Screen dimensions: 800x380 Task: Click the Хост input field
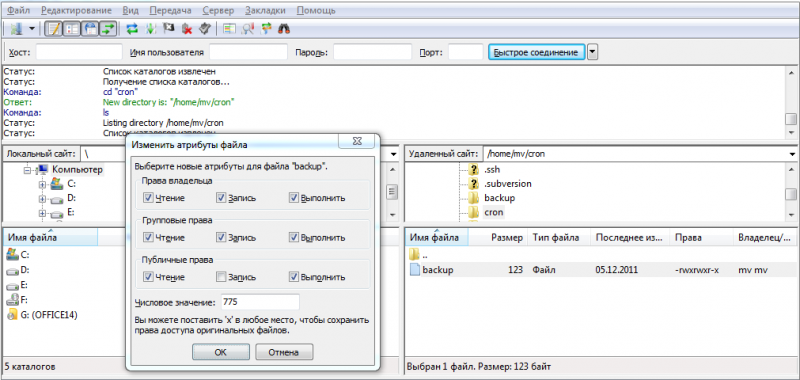[79, 52]
